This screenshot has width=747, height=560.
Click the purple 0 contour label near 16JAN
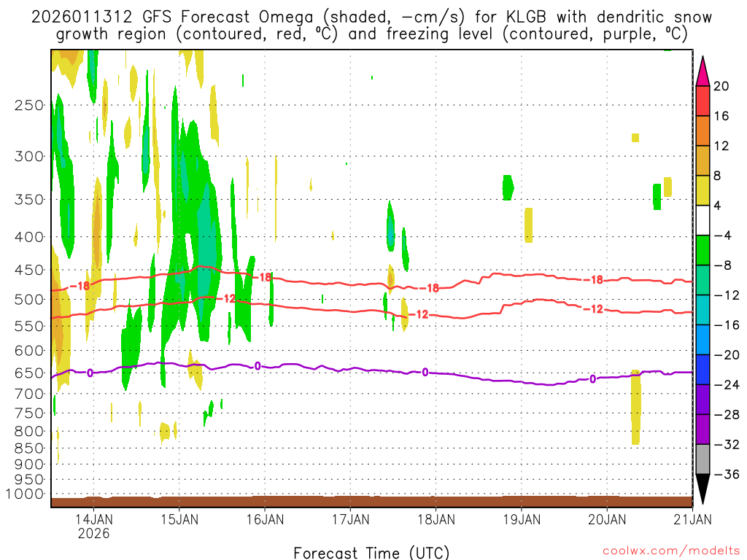tap(258, 366)
